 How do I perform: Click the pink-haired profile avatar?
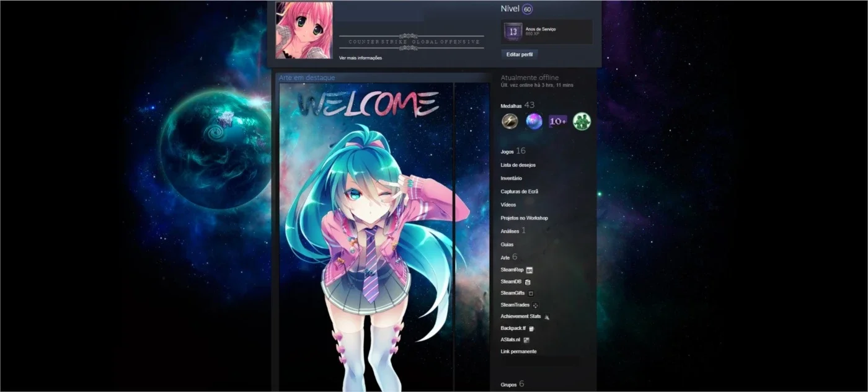[304, 30]
